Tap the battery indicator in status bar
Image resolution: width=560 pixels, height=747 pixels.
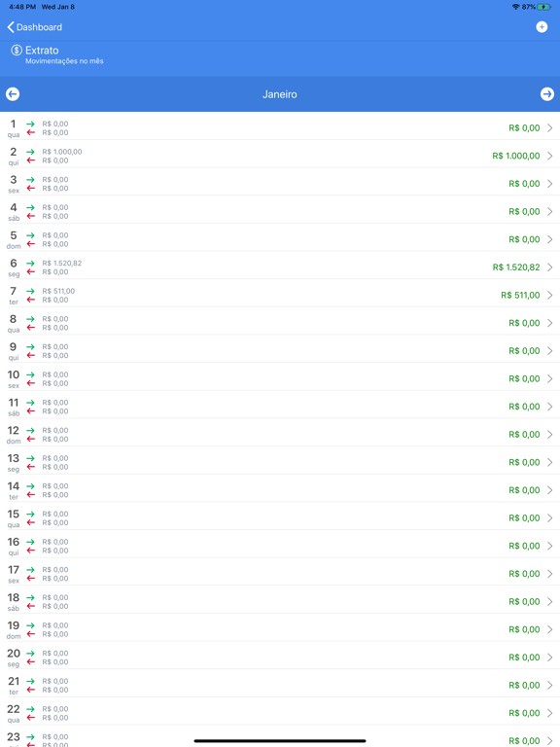[543, 7]
